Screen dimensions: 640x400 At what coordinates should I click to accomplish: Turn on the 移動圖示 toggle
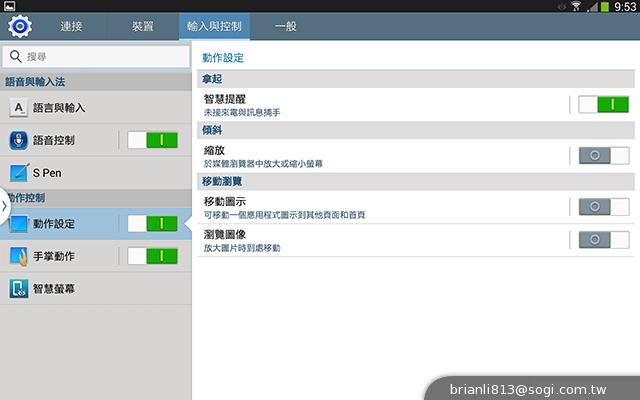point(604,207)
